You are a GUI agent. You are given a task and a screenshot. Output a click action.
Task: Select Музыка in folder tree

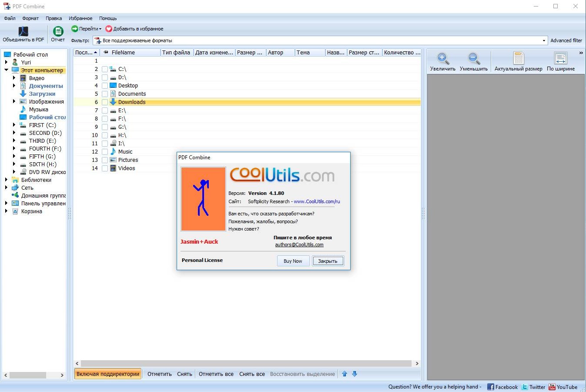(38, 110)
